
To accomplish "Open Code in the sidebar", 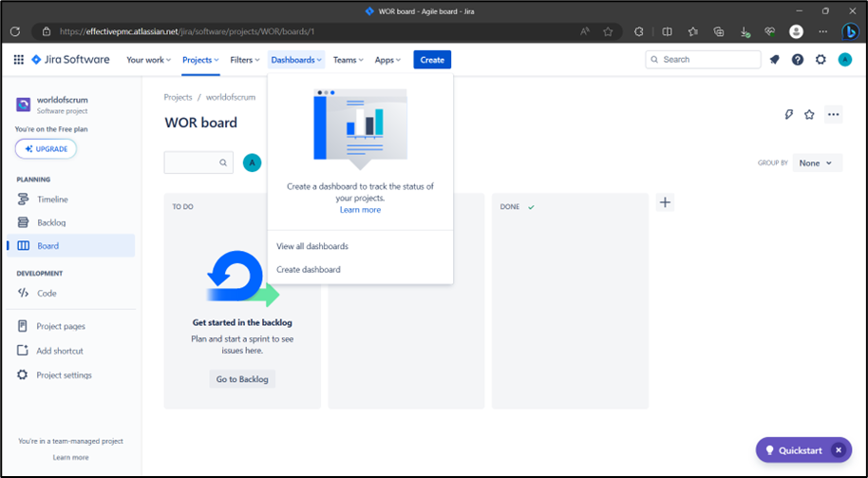I will click(71, 294).
